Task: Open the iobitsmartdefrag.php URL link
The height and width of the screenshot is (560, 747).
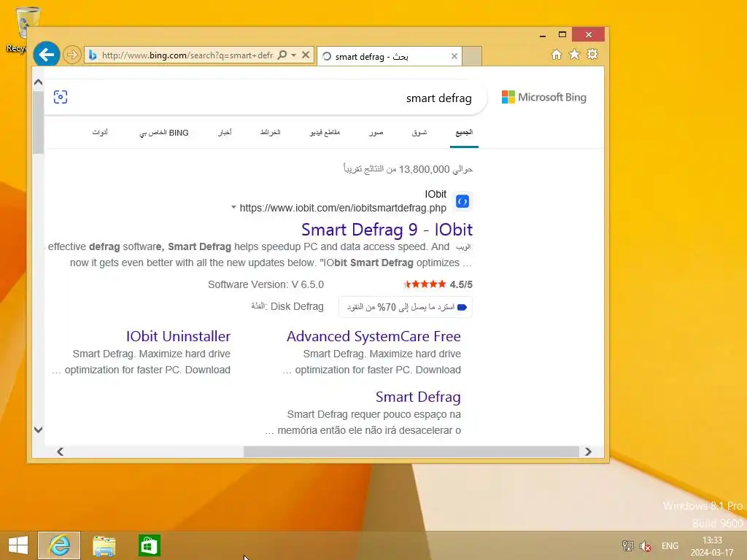Action: 343,208
